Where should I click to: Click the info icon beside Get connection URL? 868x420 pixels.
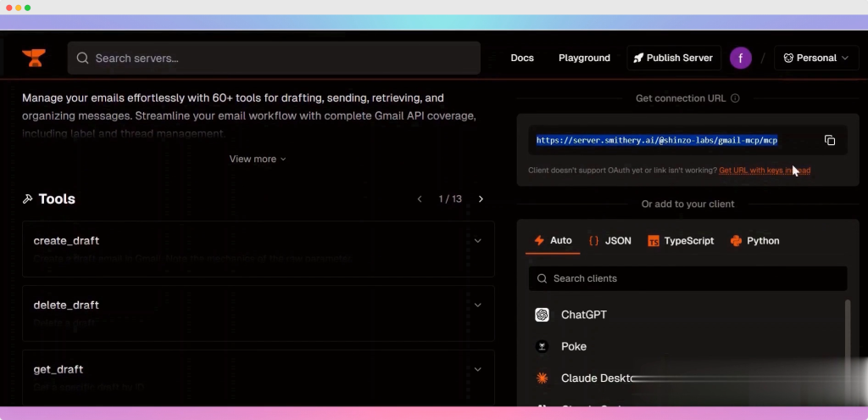[x=735, y=98]
